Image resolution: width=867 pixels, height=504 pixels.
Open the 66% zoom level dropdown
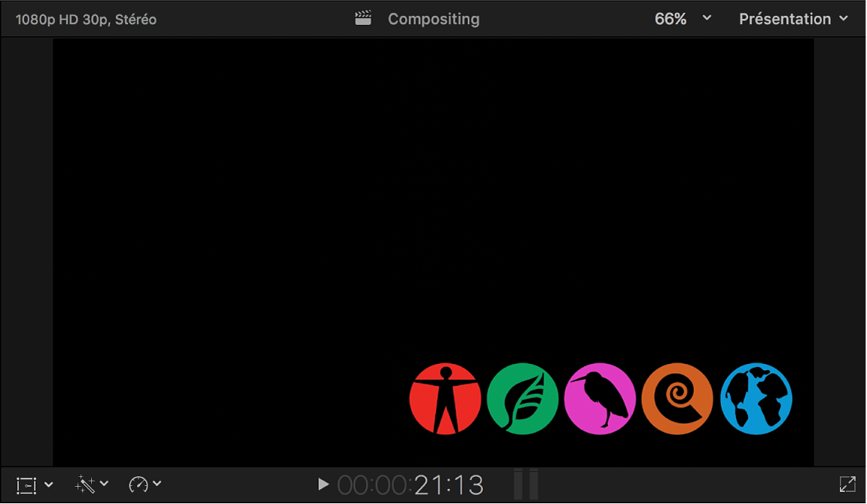click(x=706, y=18)
